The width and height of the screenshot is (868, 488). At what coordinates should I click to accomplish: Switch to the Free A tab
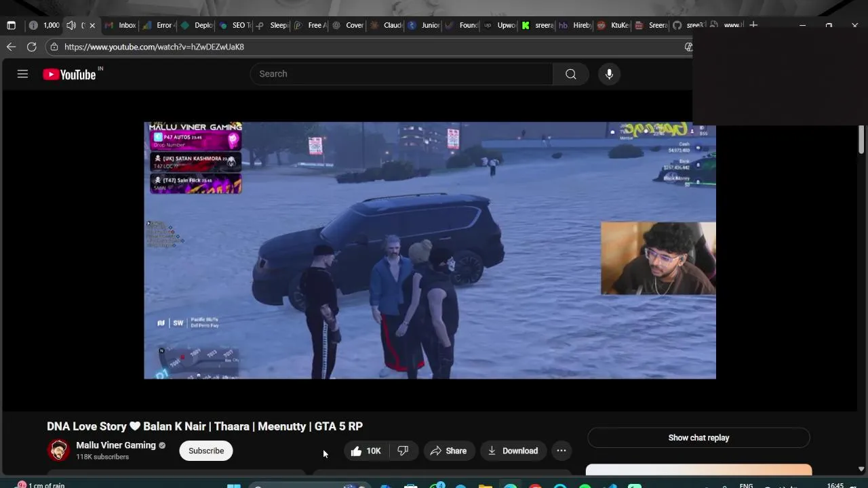point(310,25)
